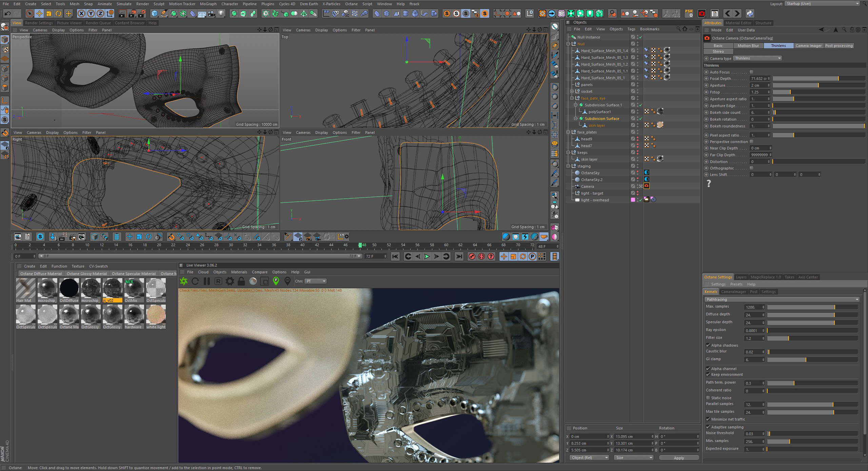868x471 pixels.
Task: Open the Python script icon
Action: coord(750,14)
